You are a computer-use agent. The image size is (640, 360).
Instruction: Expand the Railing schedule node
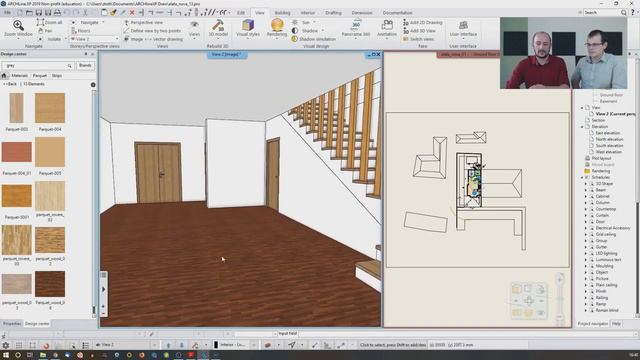(586, 298)
